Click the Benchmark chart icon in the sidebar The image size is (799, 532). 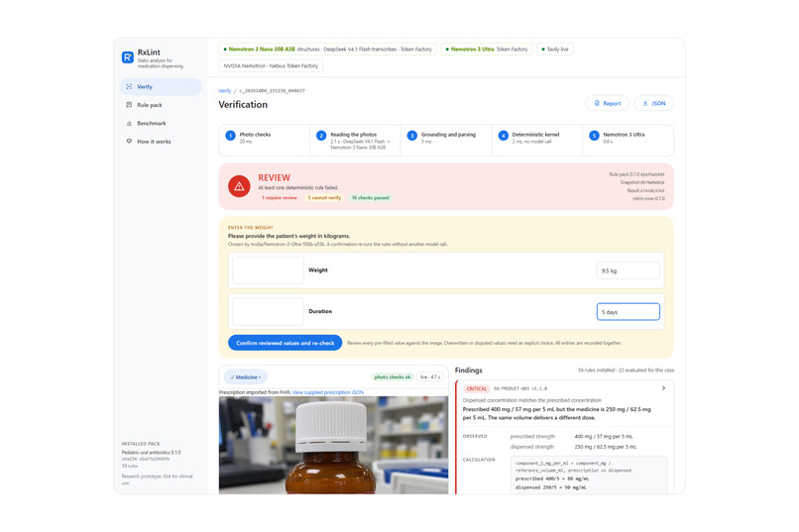click(x=129, y=123)
